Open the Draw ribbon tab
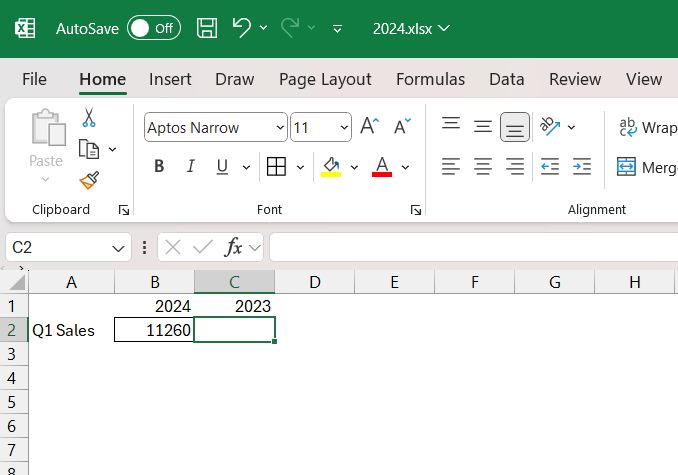The height and width of the screenshot is (475, 678). click(x=235, y=80)
